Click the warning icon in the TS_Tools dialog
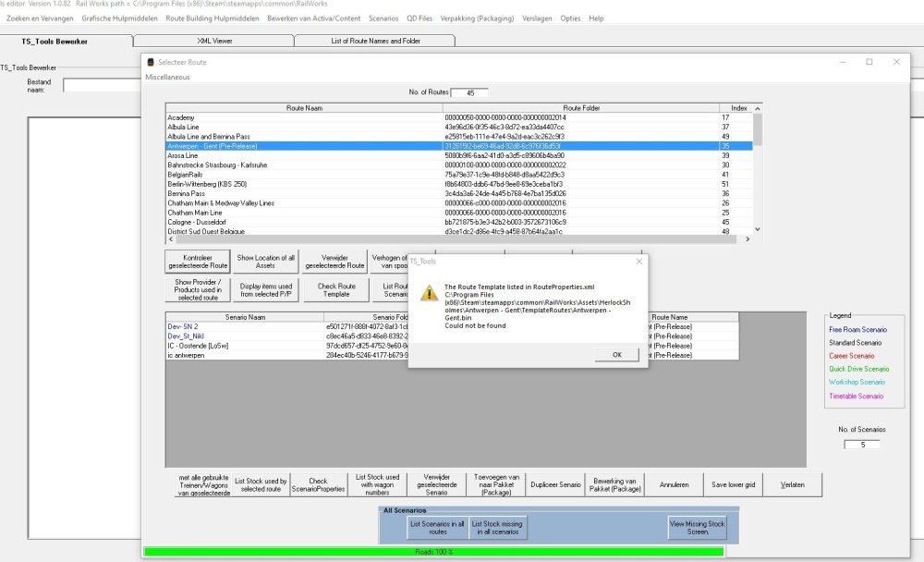 click(x=430, y=292)
